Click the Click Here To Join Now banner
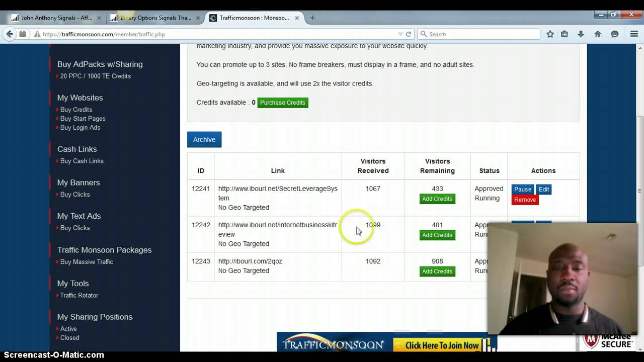 (x=442, y=345)
